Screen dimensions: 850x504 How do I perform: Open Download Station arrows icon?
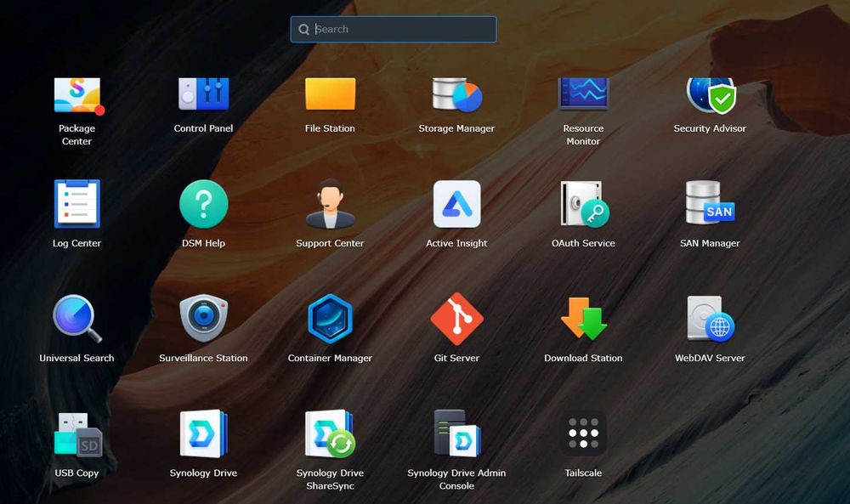(583, 319)
